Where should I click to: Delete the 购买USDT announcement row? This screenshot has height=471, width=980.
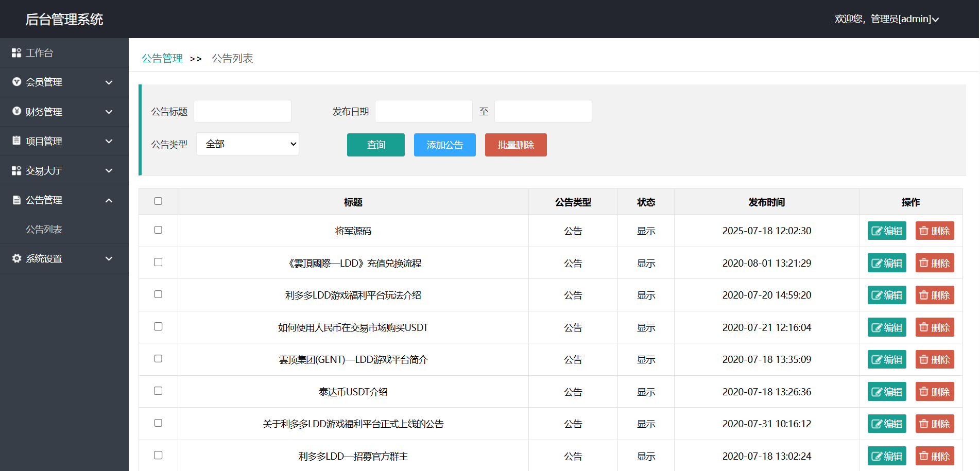coord(935,327)
